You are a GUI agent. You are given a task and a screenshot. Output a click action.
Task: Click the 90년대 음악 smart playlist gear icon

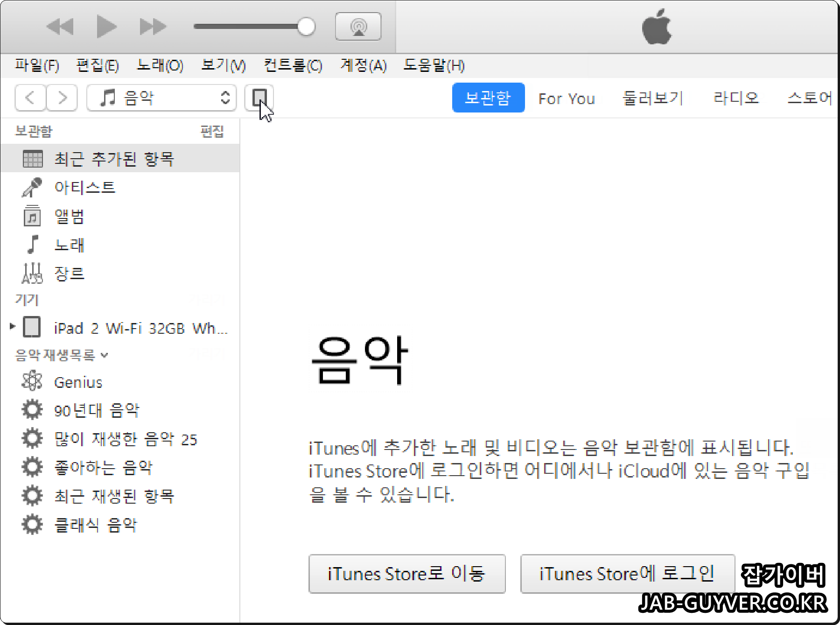31,410
